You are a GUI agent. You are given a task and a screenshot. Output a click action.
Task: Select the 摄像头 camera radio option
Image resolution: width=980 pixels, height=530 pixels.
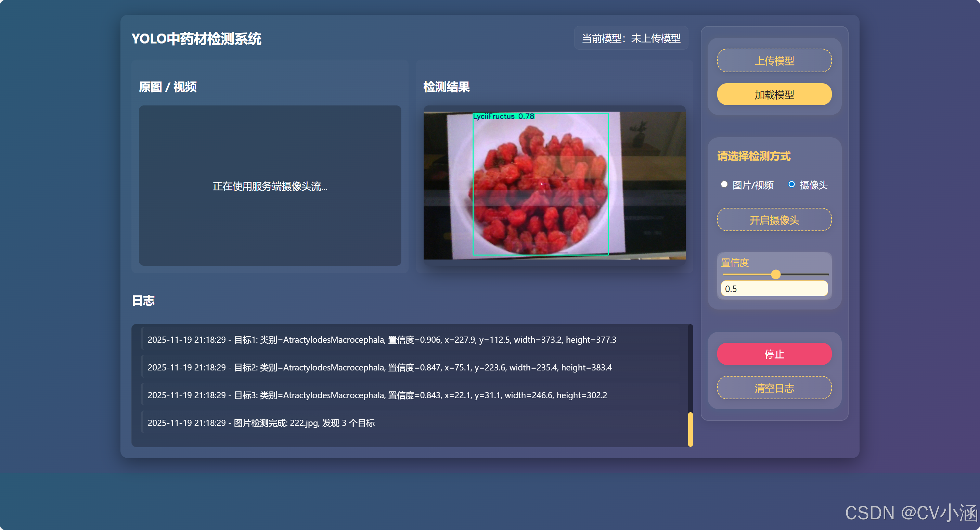(791, 185)
